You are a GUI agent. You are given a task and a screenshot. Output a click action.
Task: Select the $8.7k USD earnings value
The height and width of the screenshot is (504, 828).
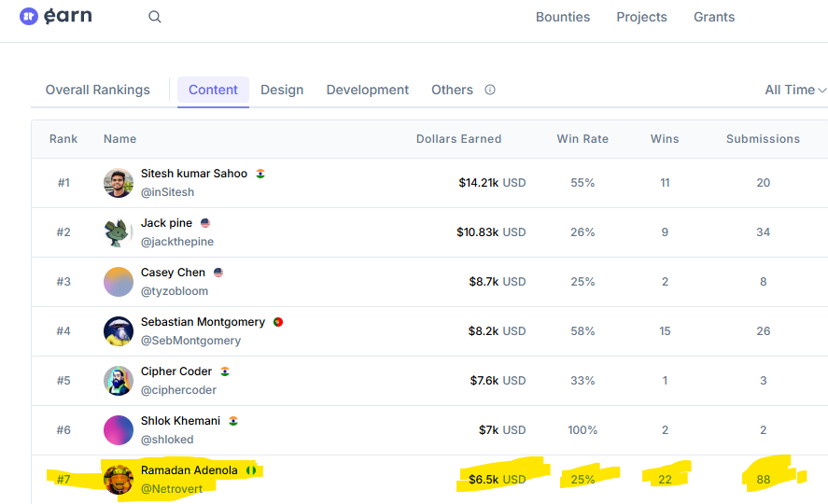pyautogui.click(x=498, y=282)
